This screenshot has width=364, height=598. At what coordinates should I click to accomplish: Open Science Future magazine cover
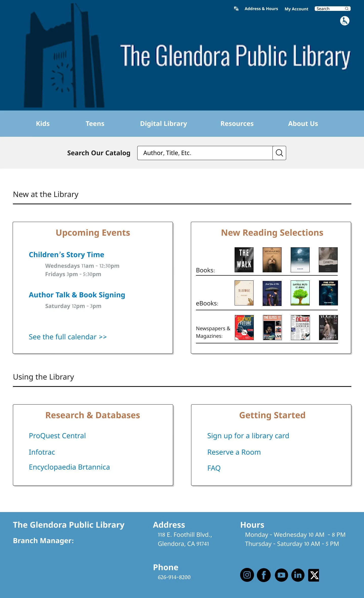click(x=244, y=327)
